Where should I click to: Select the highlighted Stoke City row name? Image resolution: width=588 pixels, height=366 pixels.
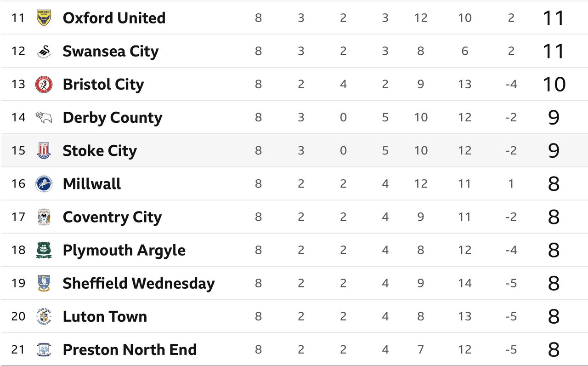pyautogui.click(x=100, y=151)
